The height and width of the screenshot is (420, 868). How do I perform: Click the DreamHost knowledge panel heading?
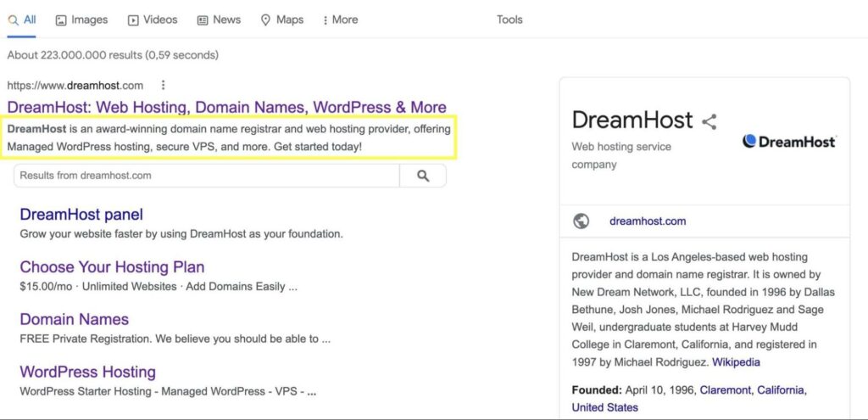632,120
